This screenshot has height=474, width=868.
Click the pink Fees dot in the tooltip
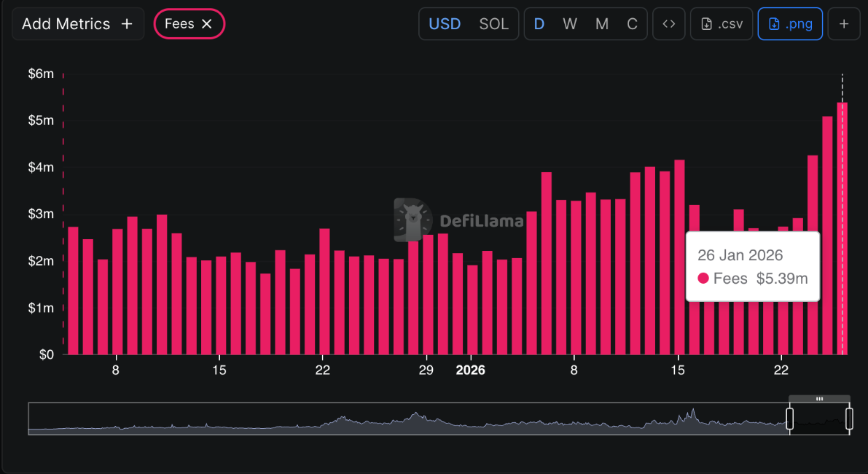(703, 279)
